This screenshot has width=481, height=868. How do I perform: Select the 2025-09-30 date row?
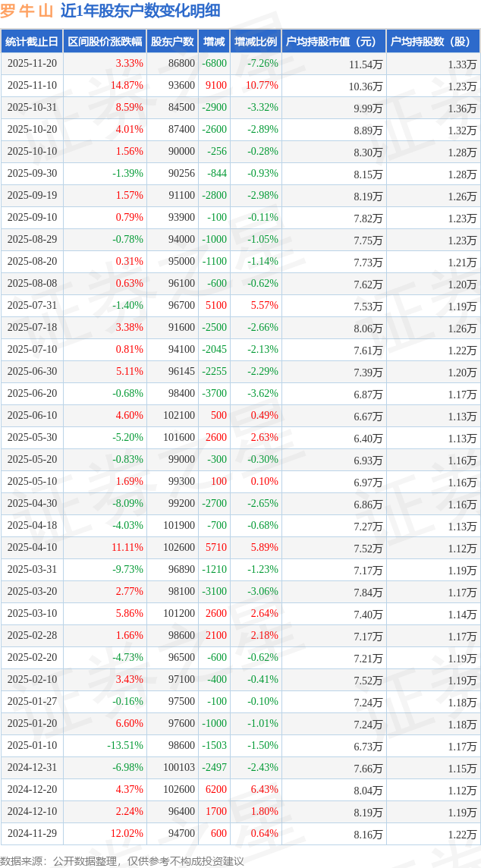click(x=31, y=174)
